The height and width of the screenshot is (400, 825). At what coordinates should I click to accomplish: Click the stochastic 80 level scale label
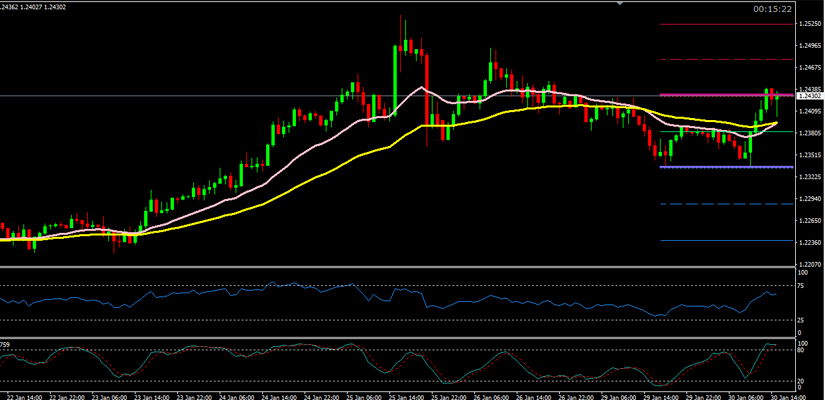pos(803,350)
